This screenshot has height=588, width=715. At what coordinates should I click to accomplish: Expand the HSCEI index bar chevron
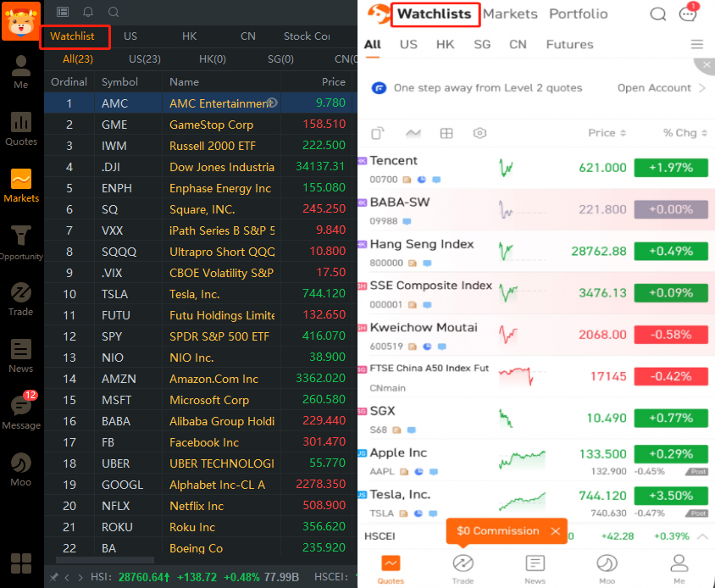[702, 536]
